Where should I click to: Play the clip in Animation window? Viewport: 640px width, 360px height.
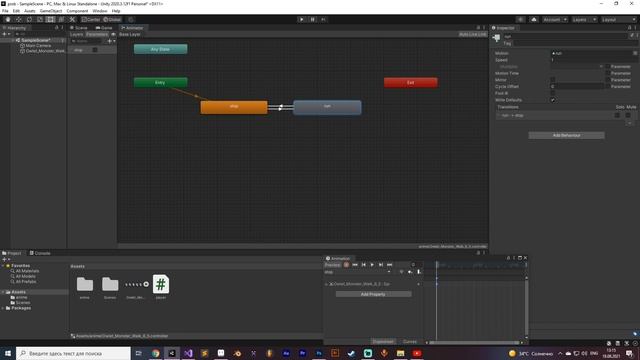click(x=372, y=265)
